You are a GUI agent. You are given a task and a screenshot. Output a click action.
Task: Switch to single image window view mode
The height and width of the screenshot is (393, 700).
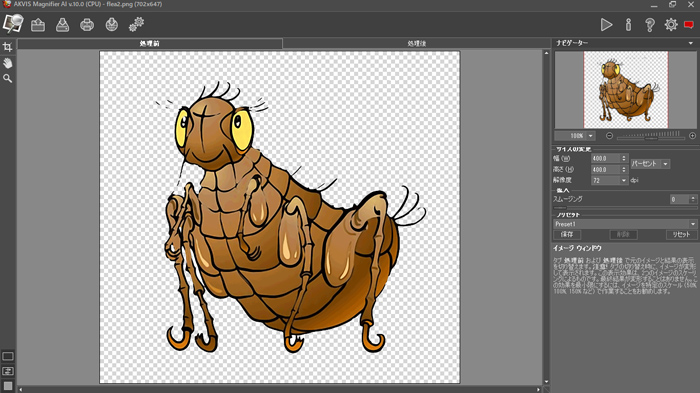pyautogui.click(x=8, y=356)
